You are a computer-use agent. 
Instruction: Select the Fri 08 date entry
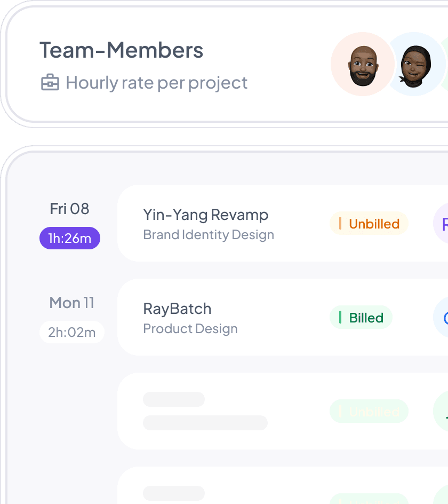tap(69, 208)
